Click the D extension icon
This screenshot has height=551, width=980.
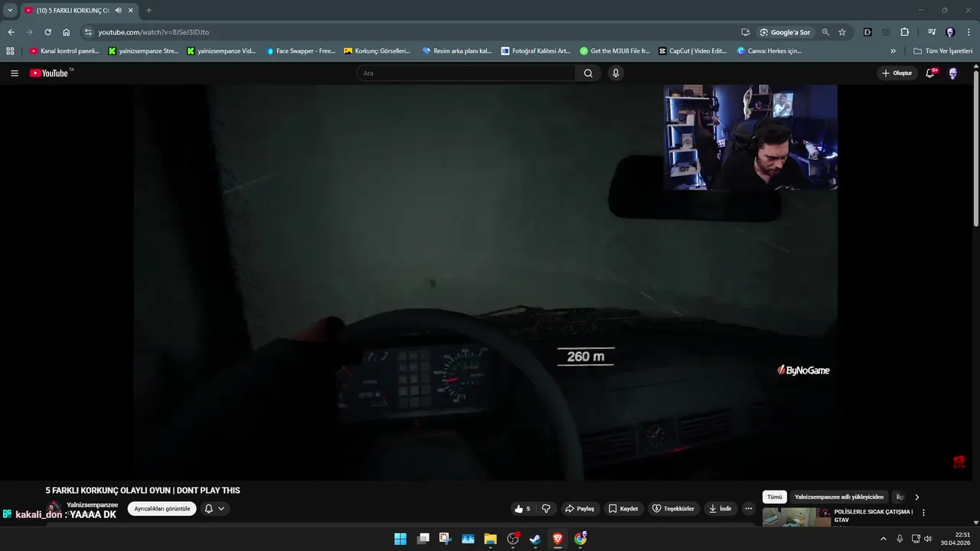click(867, 32)
